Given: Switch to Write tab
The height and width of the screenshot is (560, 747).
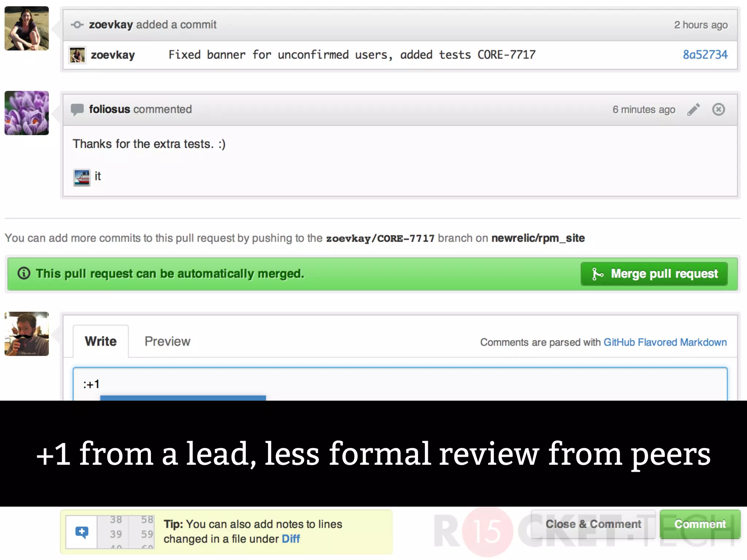Looking at the screenshot, I should pyautogui.click(x=101, y=341).
